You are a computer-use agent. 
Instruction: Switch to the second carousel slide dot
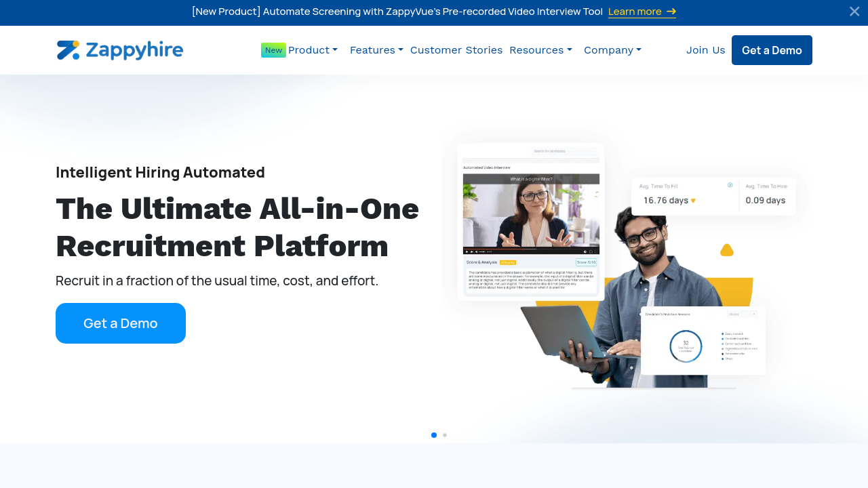445,435
